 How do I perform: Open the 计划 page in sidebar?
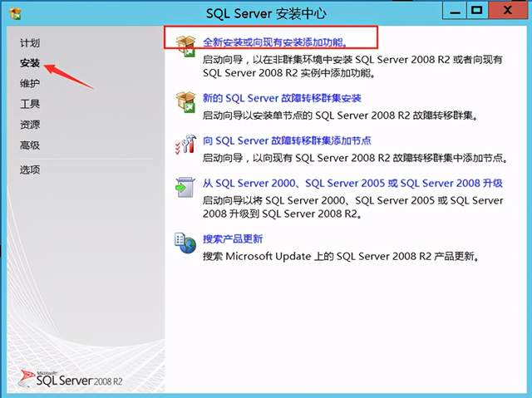[x=30, y=42]
